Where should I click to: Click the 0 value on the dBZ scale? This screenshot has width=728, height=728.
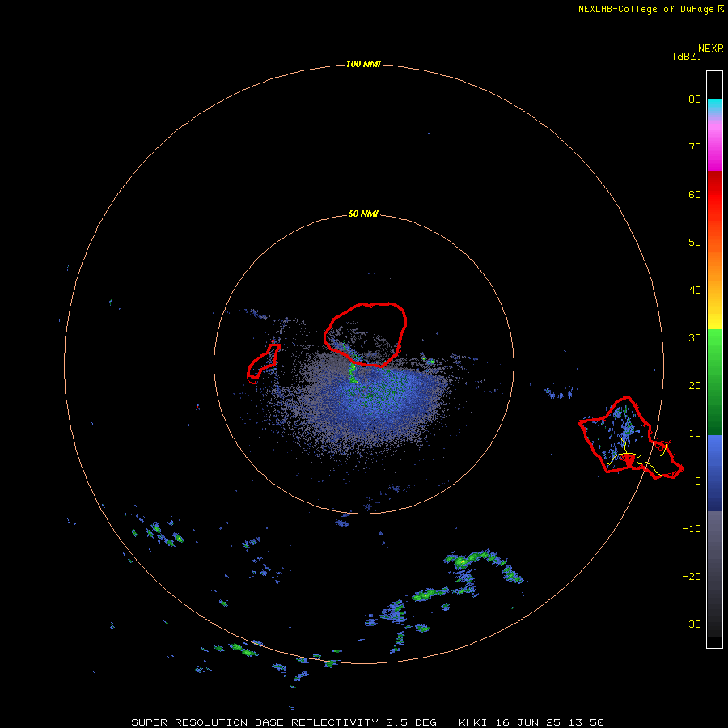pos(698,481)
